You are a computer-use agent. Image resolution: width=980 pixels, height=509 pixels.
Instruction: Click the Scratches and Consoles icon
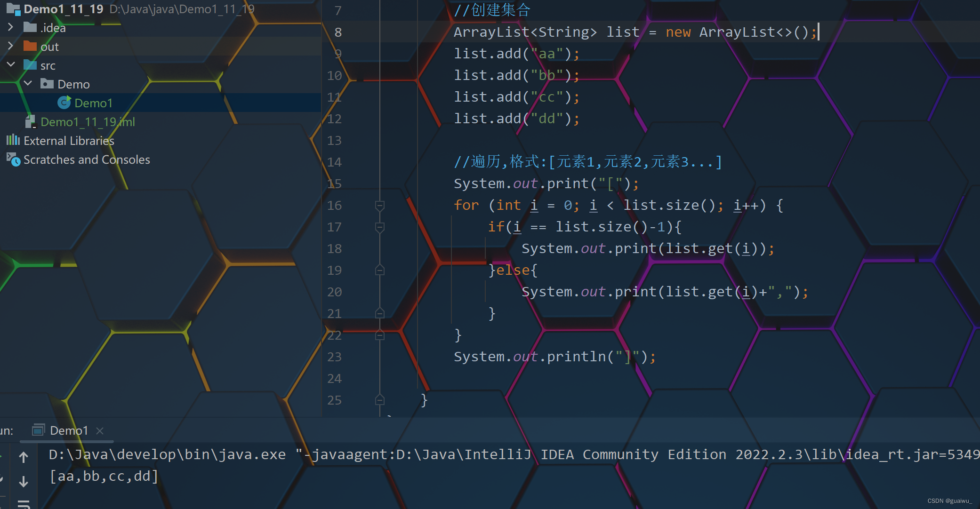click(13, 159)
